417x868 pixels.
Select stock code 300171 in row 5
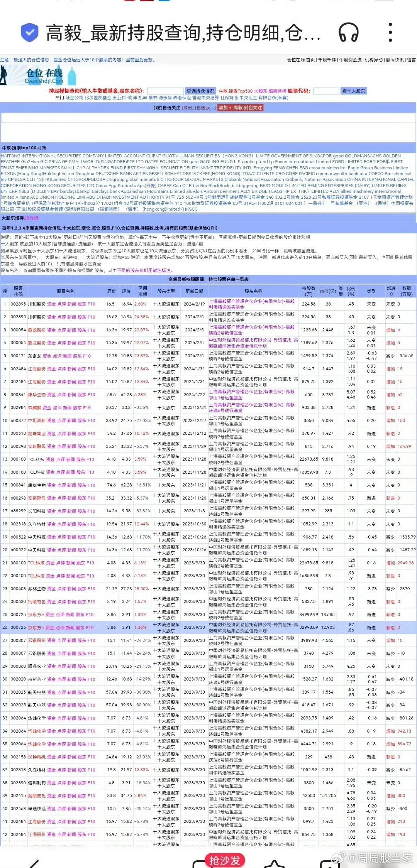click(x=18, y=356)
